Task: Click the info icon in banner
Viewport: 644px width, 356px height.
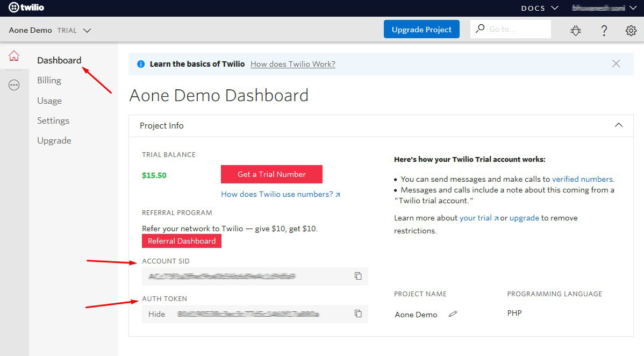Action: (x=141, y=64)
